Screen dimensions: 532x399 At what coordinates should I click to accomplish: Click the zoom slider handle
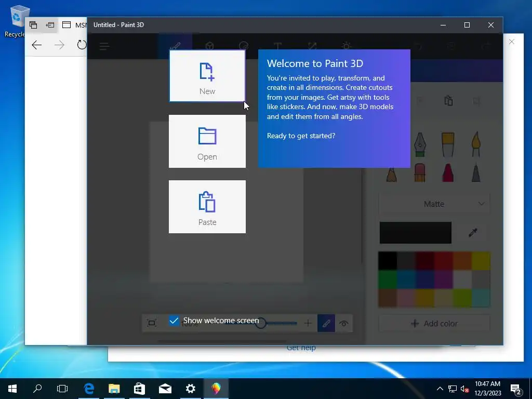tap(261, 323)
